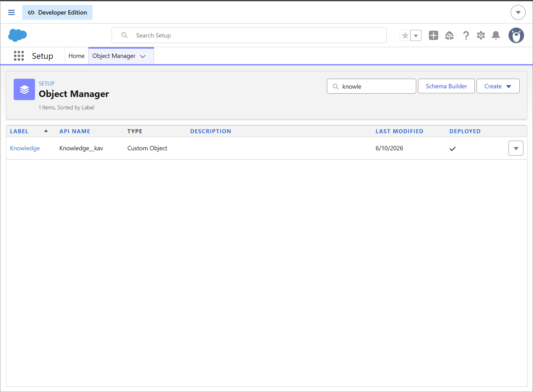Open the Help question mark icon
The width and height of the screenshot is (533, 392).
pyautogui.click(x=466, y=35)
